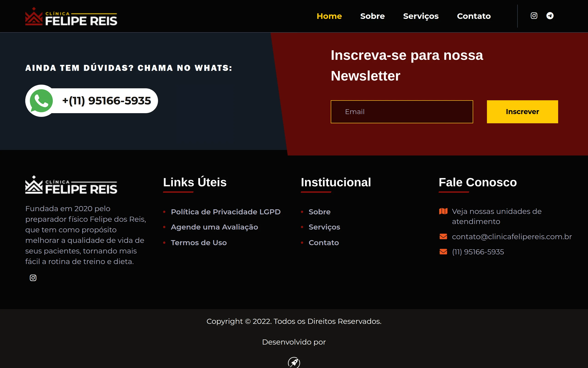Viewport: 588px width, 368px height.
Task: Click the Fale Conosco heading
Action: (478, 182)
